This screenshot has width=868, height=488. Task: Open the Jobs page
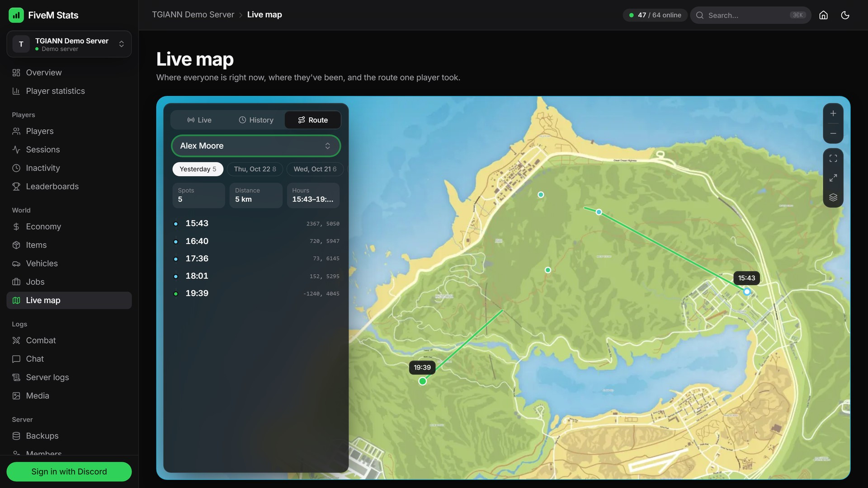(69, 282)
